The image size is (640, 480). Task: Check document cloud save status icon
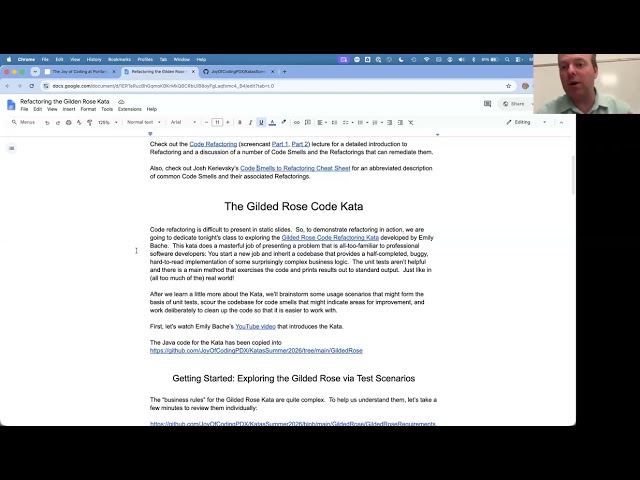pyautogui.click(x=121, y=102)
